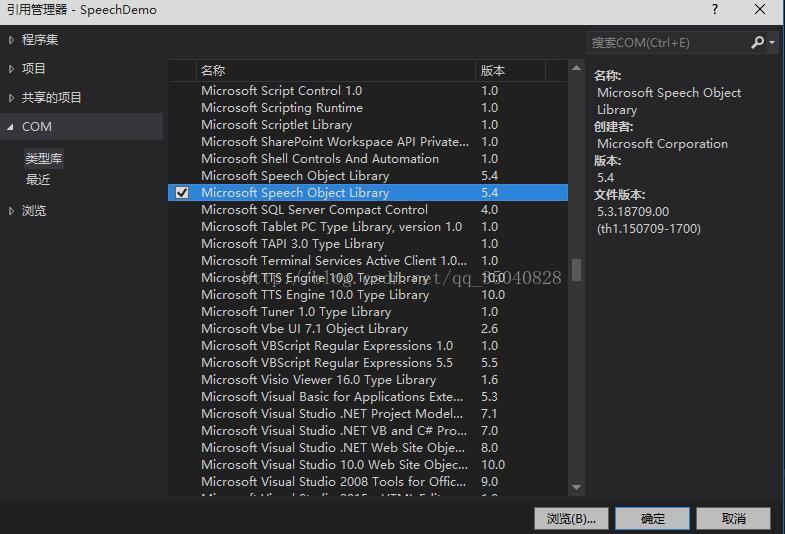Click the 浏览(B)... button

571,518
